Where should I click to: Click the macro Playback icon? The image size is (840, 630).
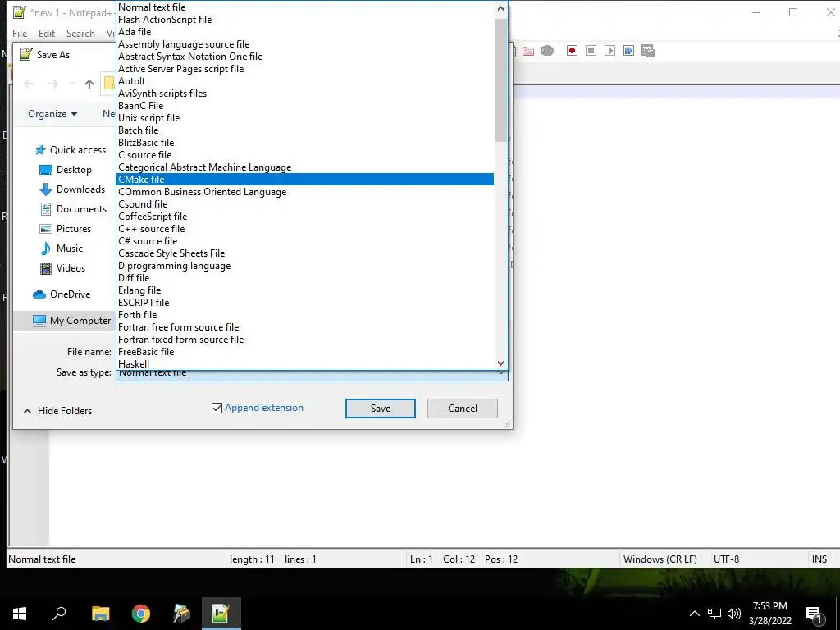click(609, 51)
